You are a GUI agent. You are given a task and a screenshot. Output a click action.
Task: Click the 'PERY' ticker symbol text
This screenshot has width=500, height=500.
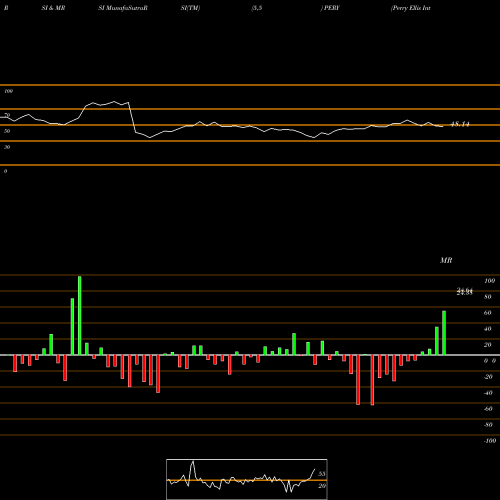331,8
